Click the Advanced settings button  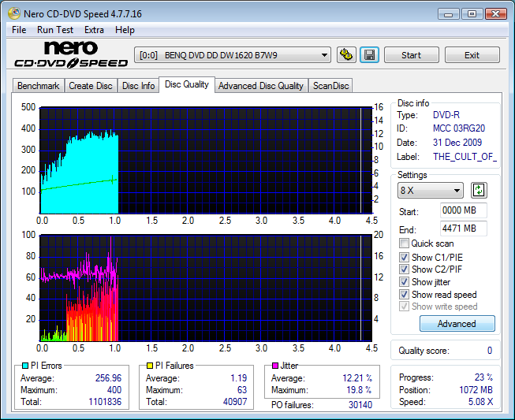pos(457,324)
